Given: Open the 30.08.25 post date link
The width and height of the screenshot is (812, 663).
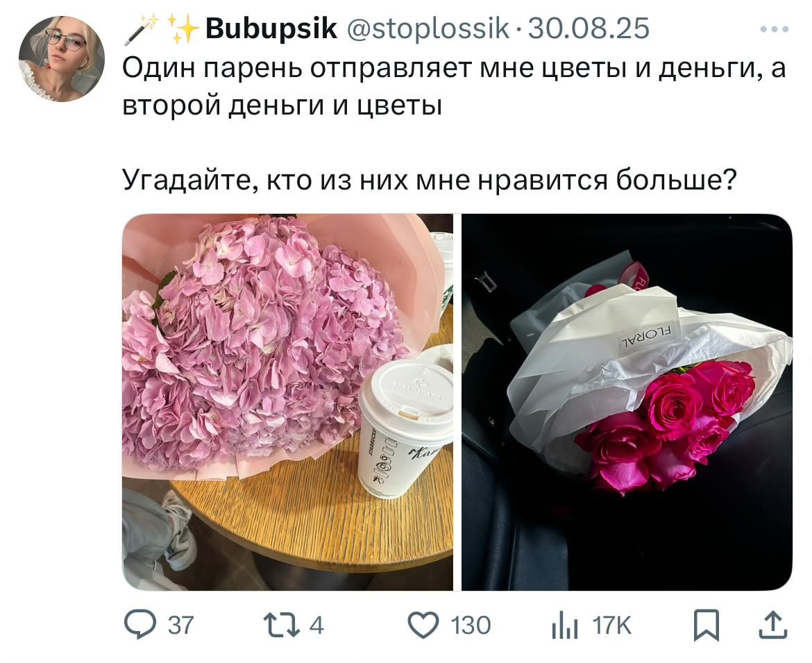Looking at the screenshot, I should (589, 28).
